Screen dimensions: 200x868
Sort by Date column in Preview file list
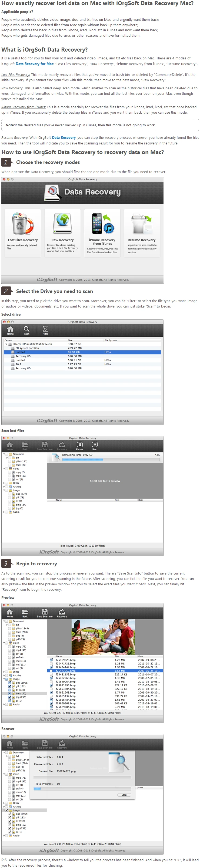(149, 656)
